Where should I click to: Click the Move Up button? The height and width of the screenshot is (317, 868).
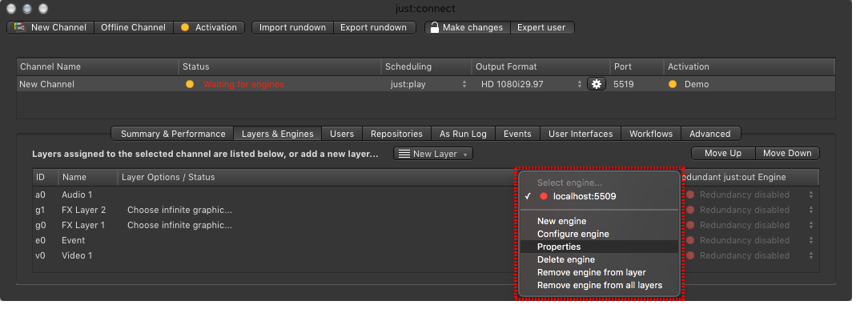723,153
